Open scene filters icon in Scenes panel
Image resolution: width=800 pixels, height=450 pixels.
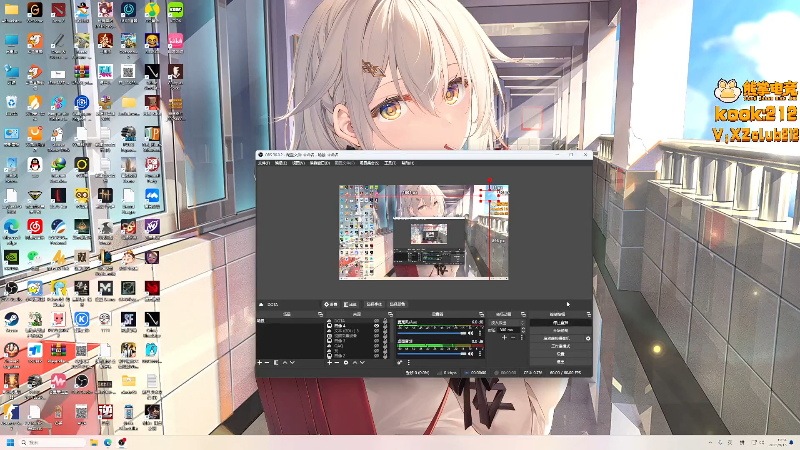pyautogui.click(x=276, y=363)
